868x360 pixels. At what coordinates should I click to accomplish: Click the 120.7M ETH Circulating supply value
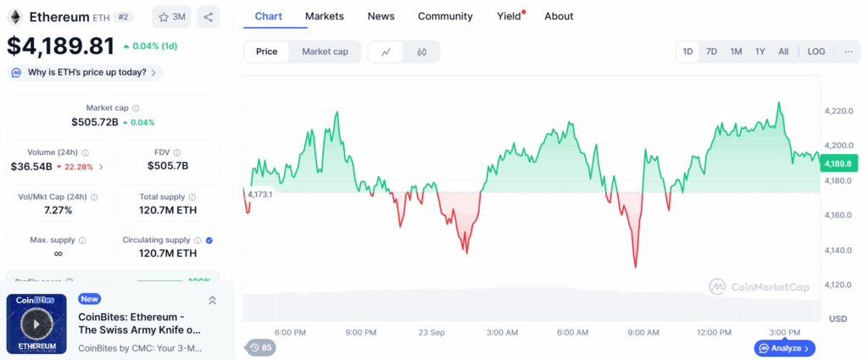[168, 254]
